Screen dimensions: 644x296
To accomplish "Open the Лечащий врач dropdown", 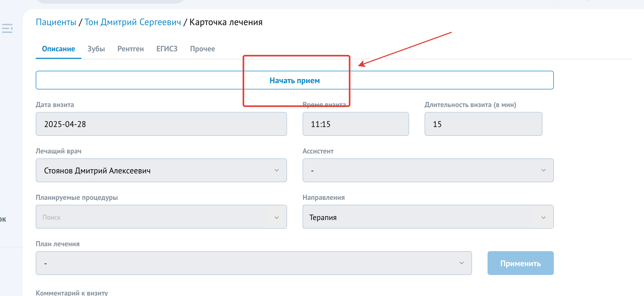I will tap(161, 170).
